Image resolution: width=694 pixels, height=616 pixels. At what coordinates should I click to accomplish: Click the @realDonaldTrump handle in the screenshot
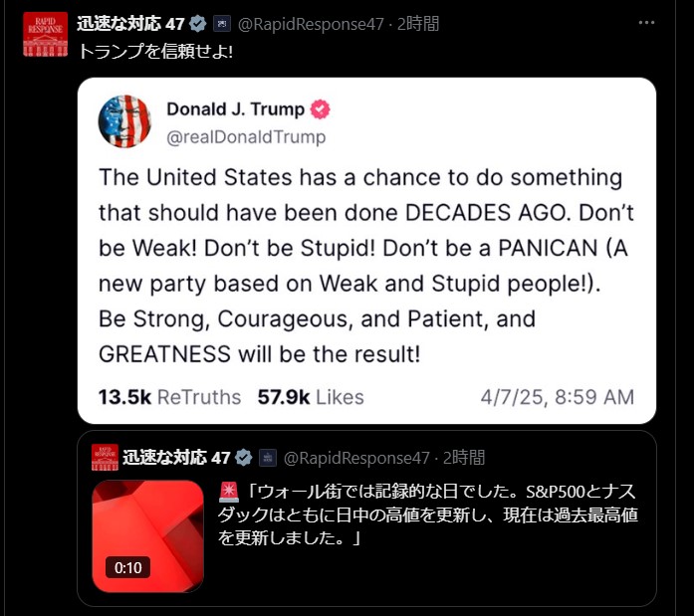tap(246, 137)
